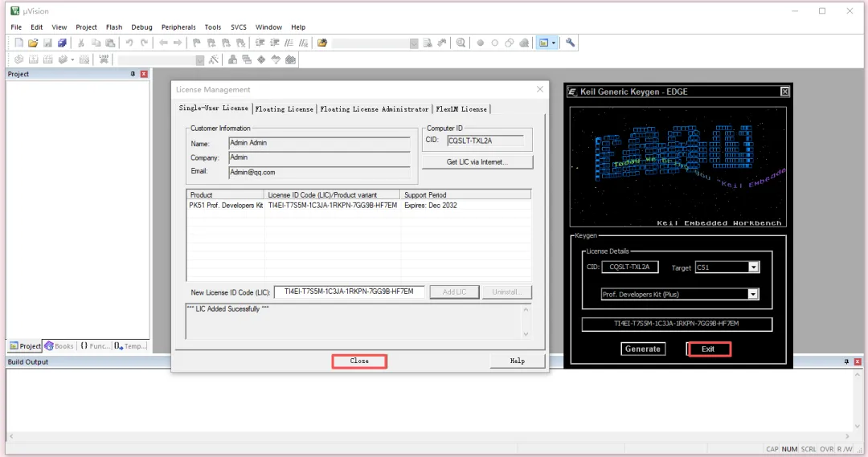Click the Insert Breakpoint circle icon
Image resolution: width=868 pixels, height=457 pixels.
pyautogui.click(x=480, y=43)
